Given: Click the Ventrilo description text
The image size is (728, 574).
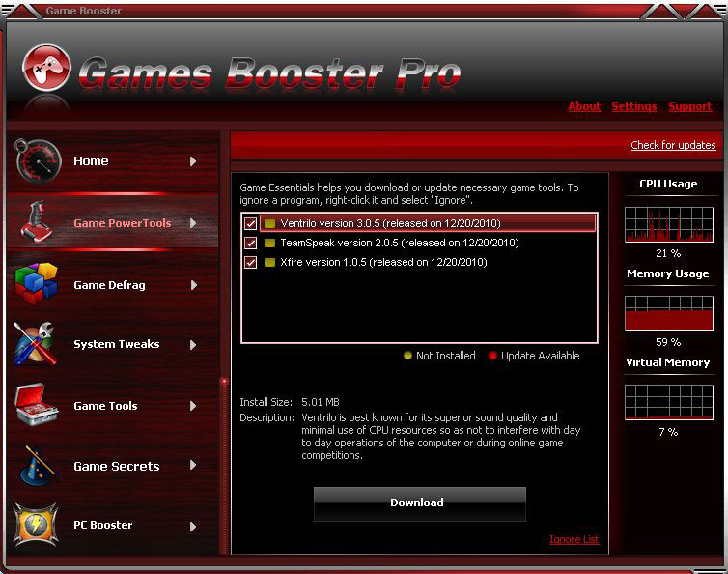Looking at the screenshot, I should click(440, 437).
